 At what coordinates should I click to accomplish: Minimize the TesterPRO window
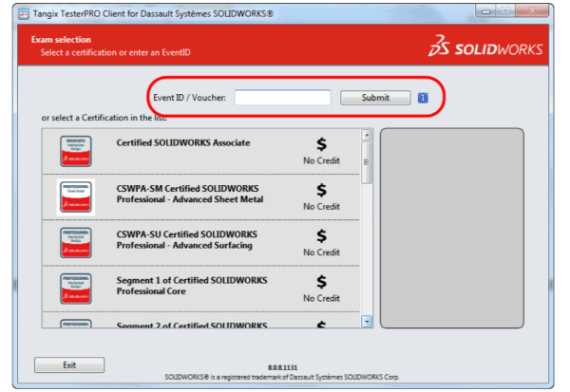pos(485,11)
